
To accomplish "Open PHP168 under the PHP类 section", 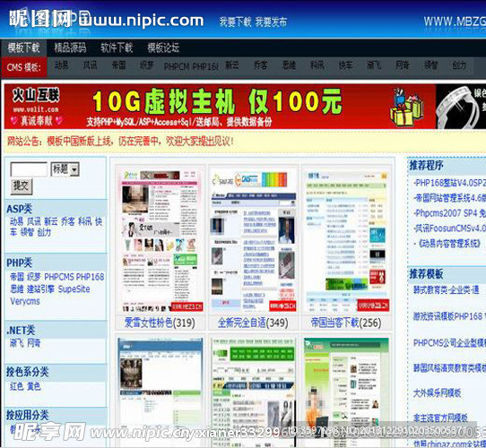I will point(90,277).
